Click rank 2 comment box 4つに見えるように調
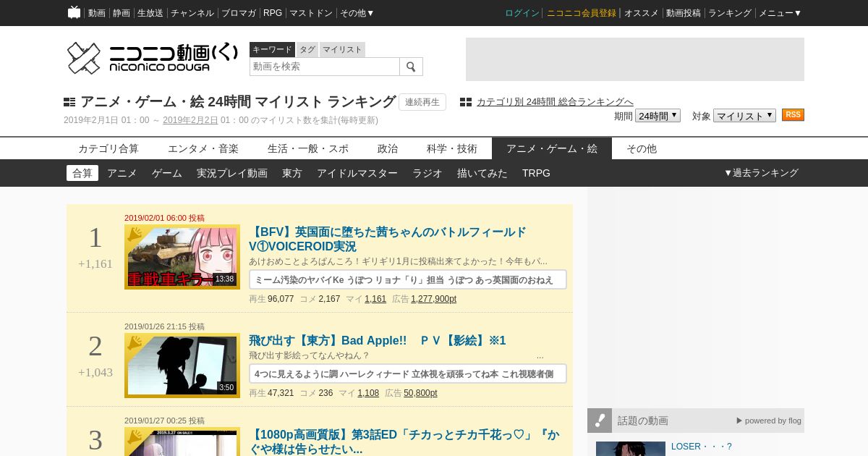This screenshot has width=868, height=456. (x=408, y=373)
